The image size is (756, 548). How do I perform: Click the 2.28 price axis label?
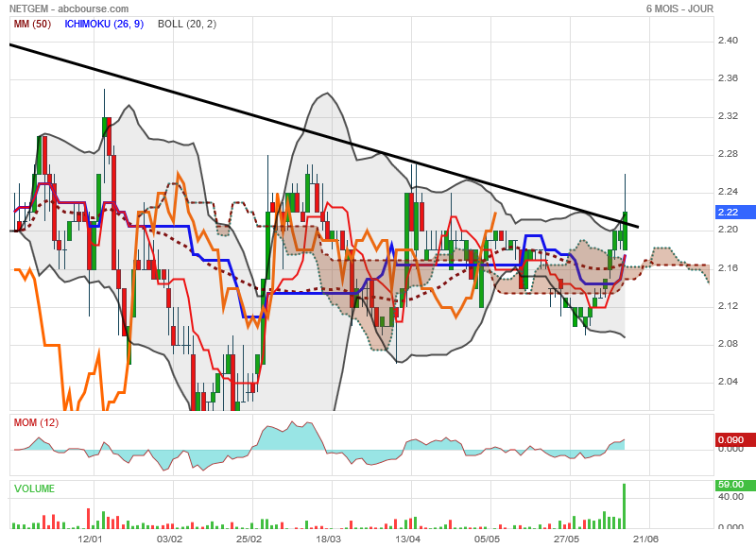tap(728, 154)
